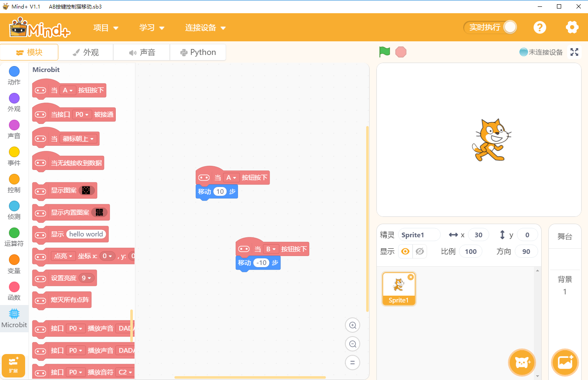This screenshot has width=588, height=380.
Task: Zoom in the script workspace
Action: [x=353, y=325]
